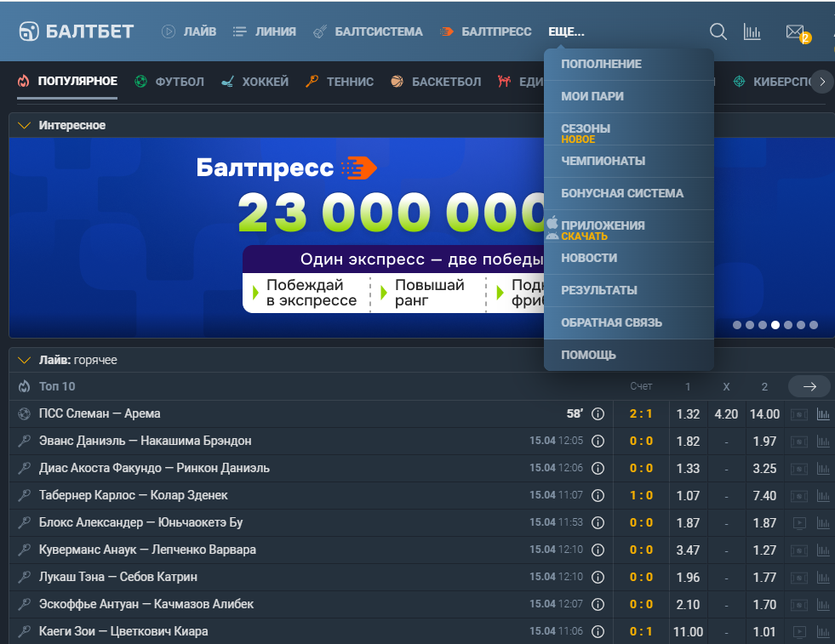
Task: Open match tracker icon for Эванс Даниэль row
Action: click(798, 442)
